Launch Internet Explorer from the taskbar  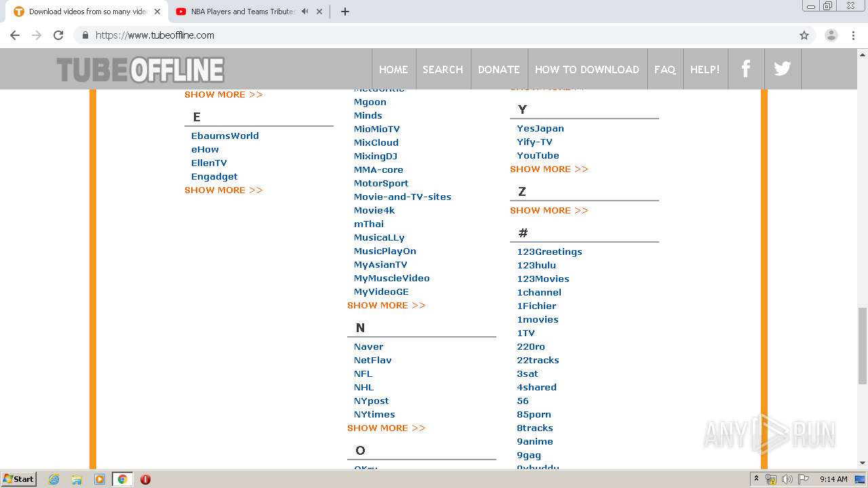pyautogui.click(x=54, y=479)
